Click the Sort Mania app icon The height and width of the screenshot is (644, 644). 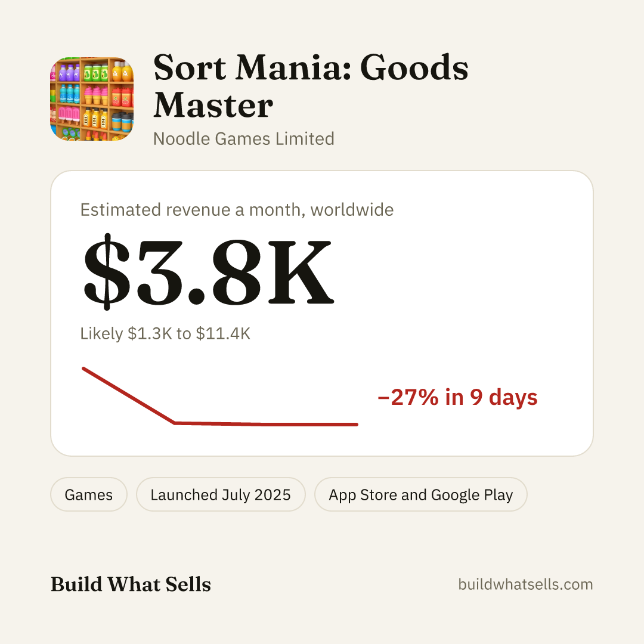[92, 99]
